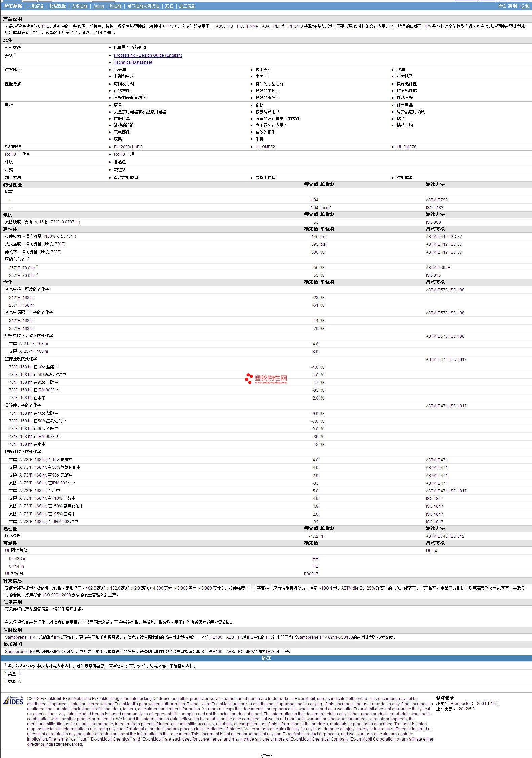
Task: Click the 注射说明 section header
Action: coord(12,630)
